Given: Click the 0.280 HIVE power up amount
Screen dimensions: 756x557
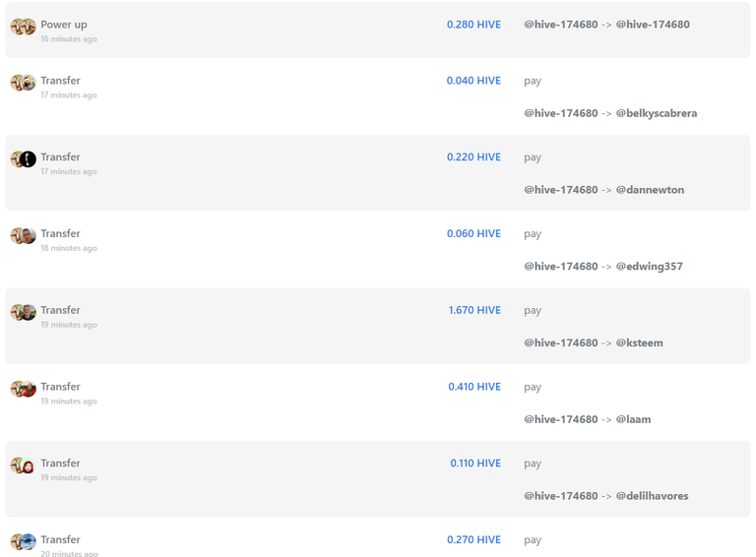Looking at the screenshot, I should [473, 25].
